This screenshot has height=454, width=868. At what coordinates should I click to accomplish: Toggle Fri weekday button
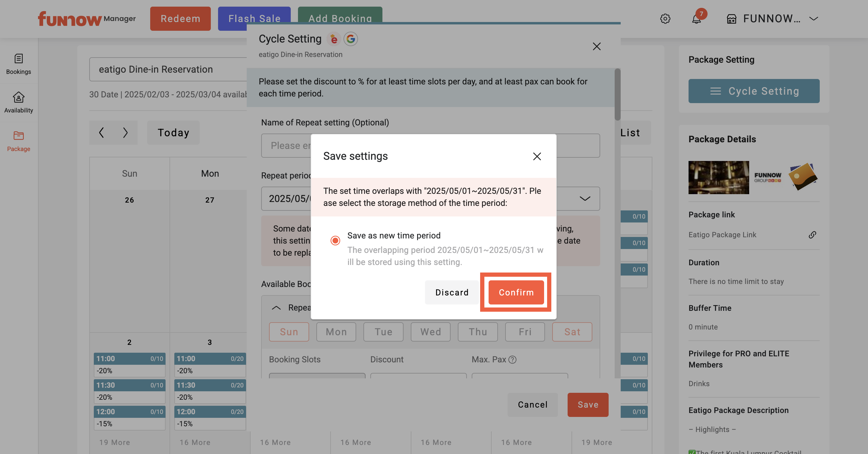[x=525, y=332]
